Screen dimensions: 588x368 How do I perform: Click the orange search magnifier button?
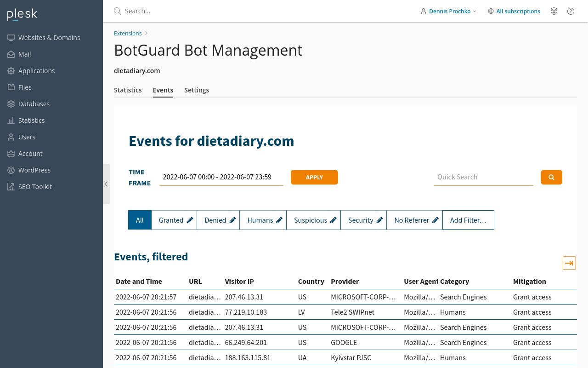[551, 177]
